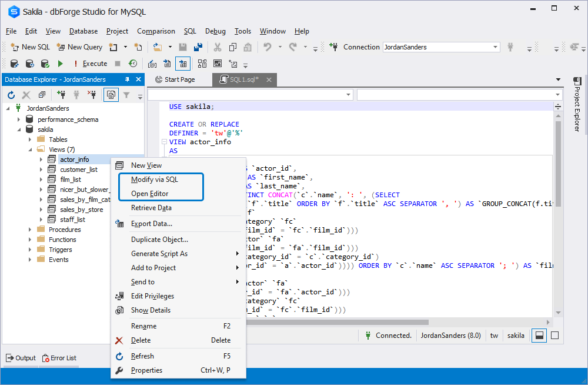This screenshot has width=588, height=385.
Task: Open the Comparison menu
Action: [x=156, y=31]
